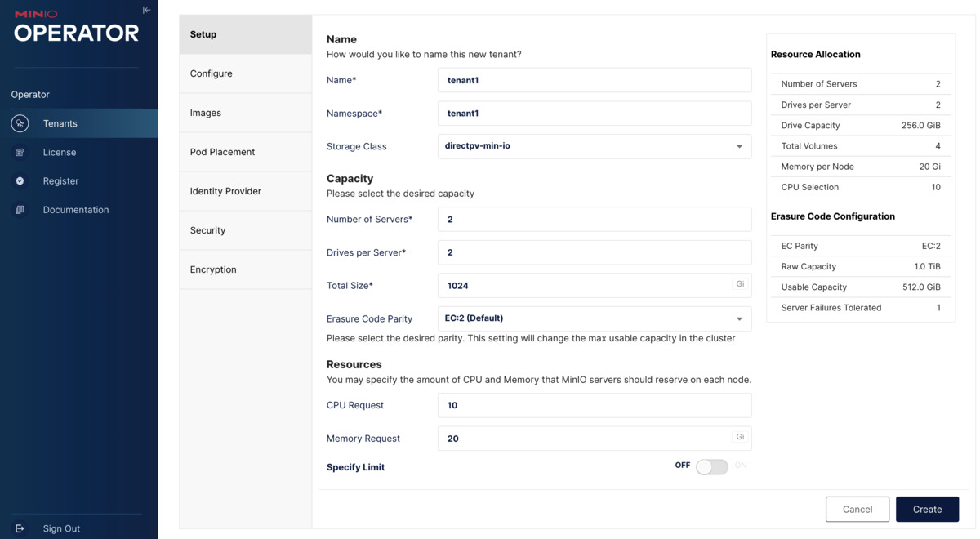Click the Create button
The image size is (980, 539).
[x=927, y=509]
